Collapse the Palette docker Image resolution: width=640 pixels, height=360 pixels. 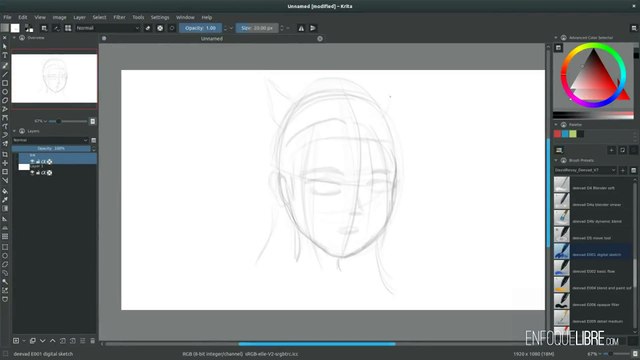(556, 124)
